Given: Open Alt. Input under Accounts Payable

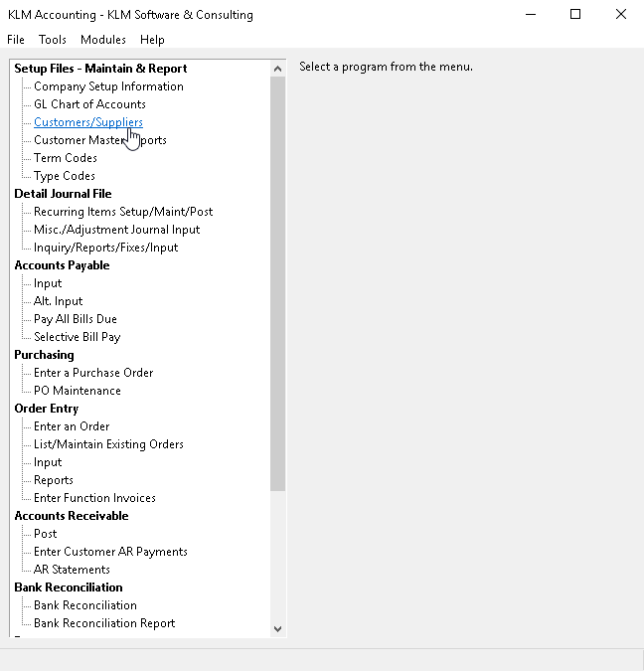Looking at the screenshot, I should pyautogui.click(x=59, y=301).
